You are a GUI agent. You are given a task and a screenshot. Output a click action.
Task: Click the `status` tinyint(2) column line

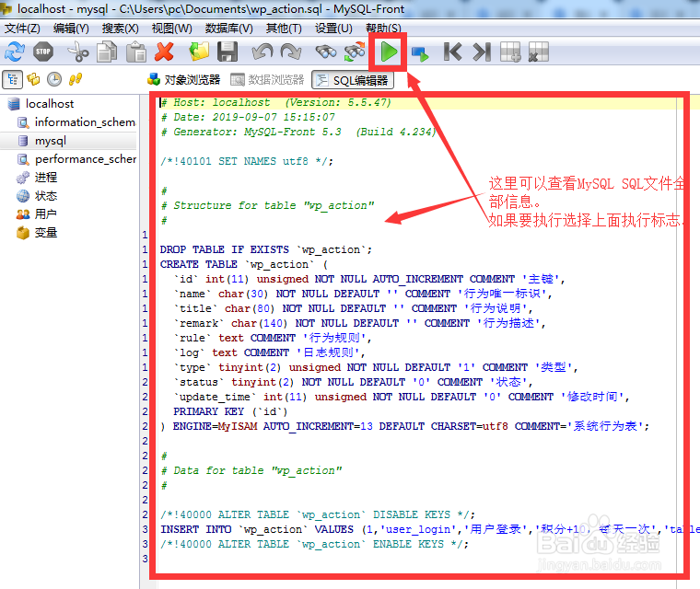coord(353,382)
